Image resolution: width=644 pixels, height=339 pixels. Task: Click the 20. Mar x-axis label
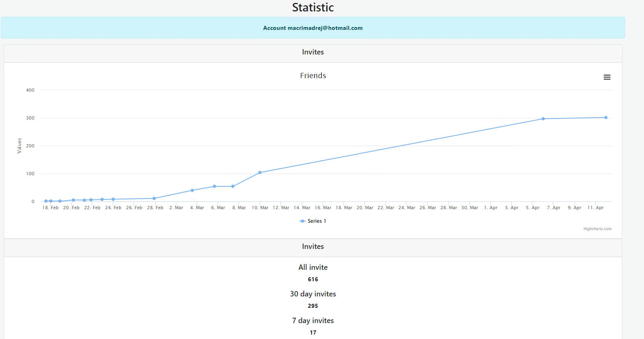pos(365,208)
